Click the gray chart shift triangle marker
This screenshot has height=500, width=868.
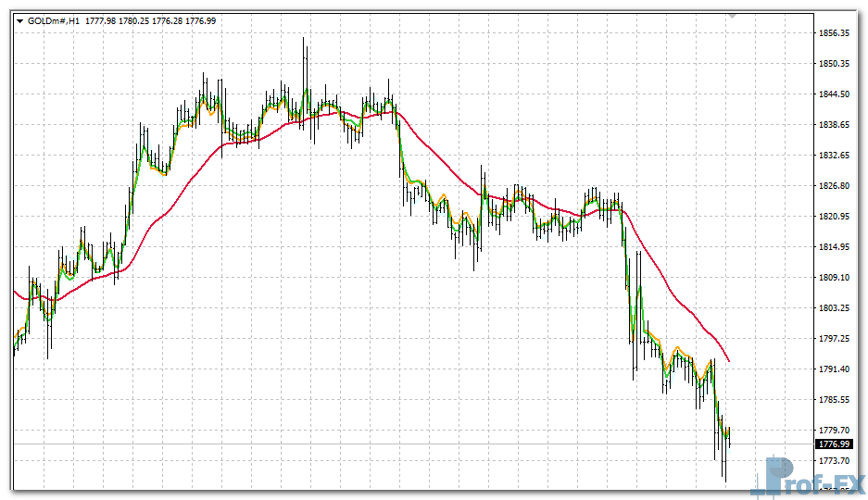732,15
